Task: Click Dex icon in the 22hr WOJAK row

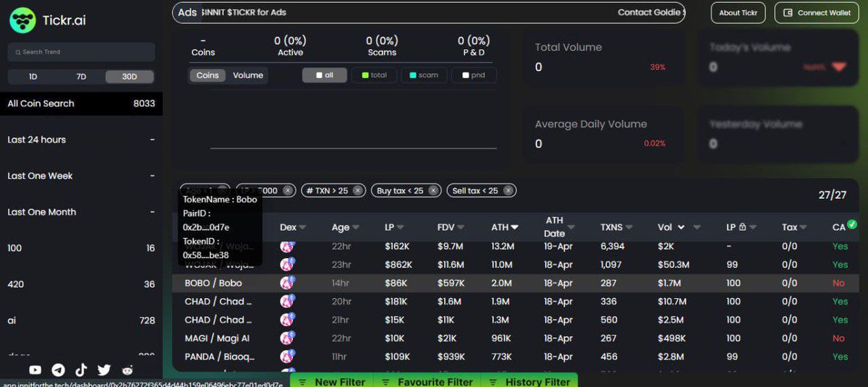Action: (287, 247)
